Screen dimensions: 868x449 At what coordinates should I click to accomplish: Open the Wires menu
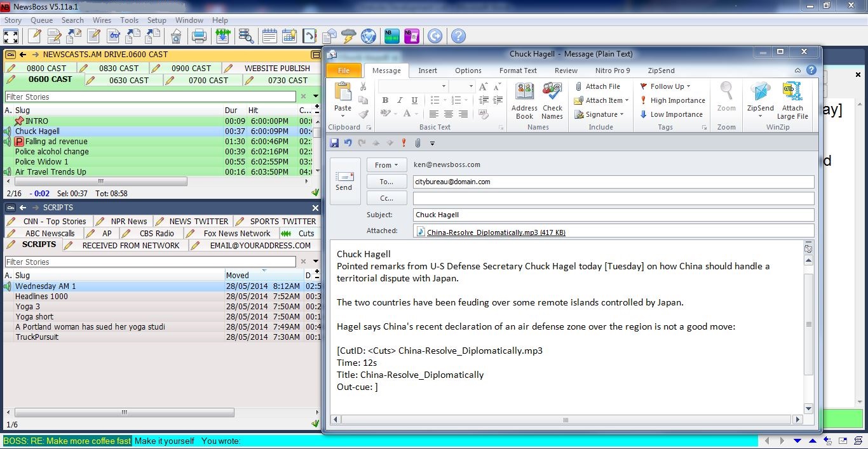[101, 20]
